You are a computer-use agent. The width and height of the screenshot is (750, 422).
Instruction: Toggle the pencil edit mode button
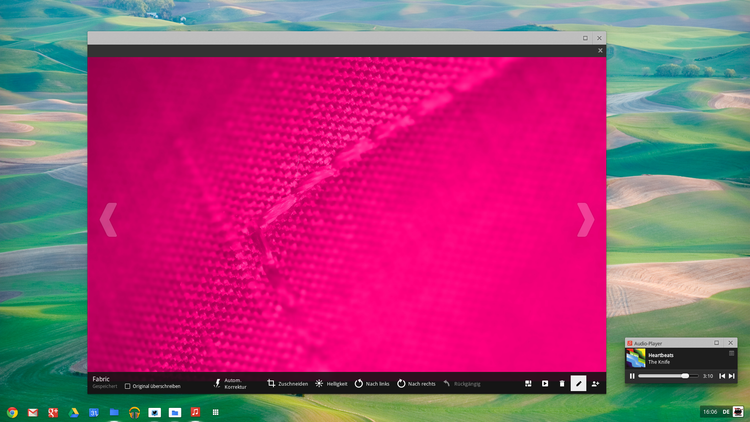578,383
